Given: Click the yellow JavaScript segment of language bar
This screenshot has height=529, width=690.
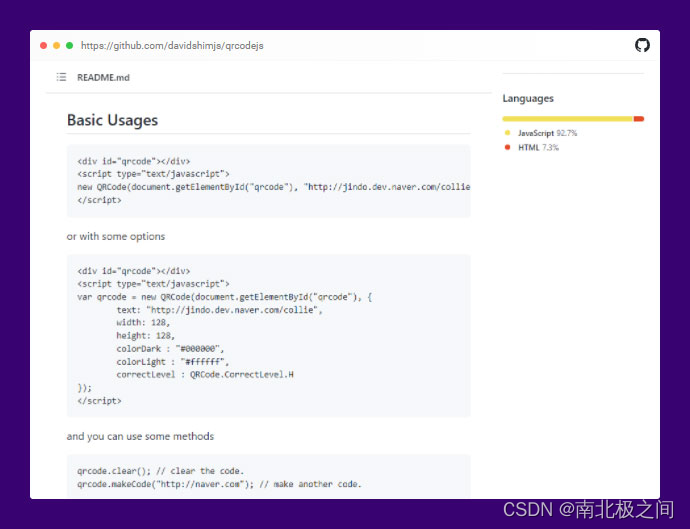Looking at the screenshot, I should (568, 119).
